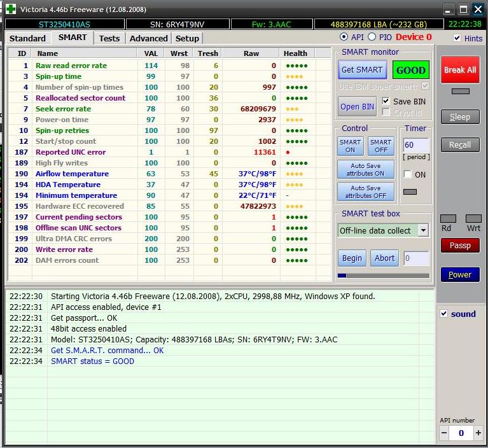Click Auto Save attributes OFF

pos(366,192)
